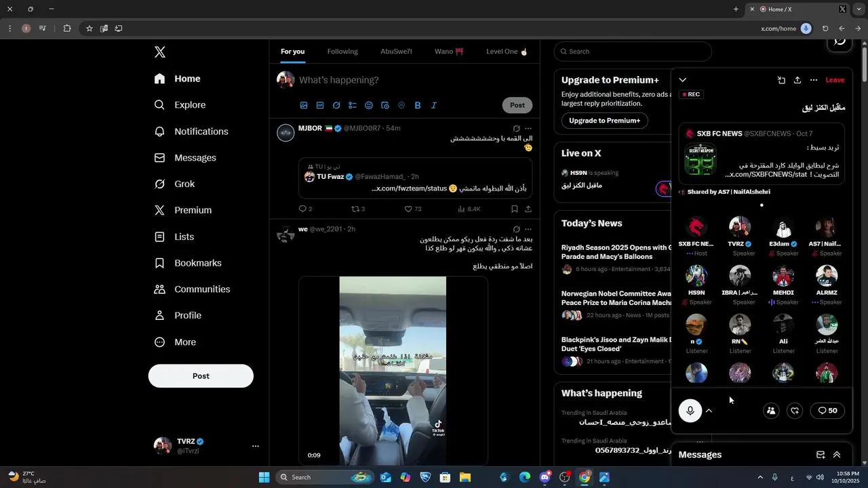868x488 pixels.
Task: Toggle the Space microphone button
Action: click(x=690, y=411)
